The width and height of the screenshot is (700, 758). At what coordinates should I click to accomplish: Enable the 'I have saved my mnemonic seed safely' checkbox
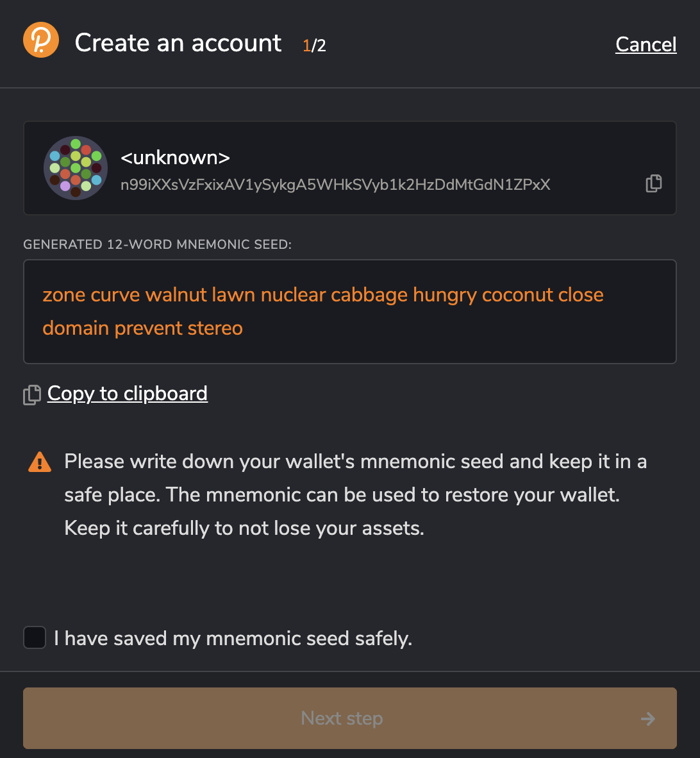point(34,637)
